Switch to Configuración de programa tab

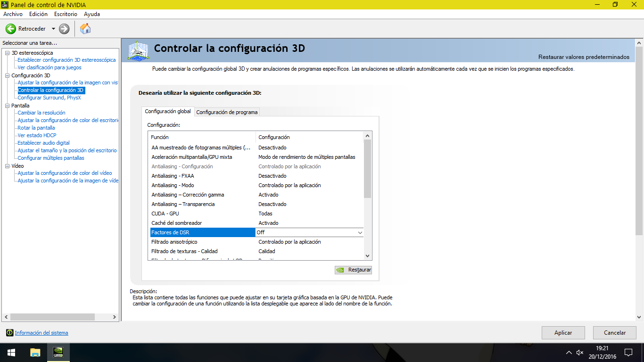tap(227, 112)
